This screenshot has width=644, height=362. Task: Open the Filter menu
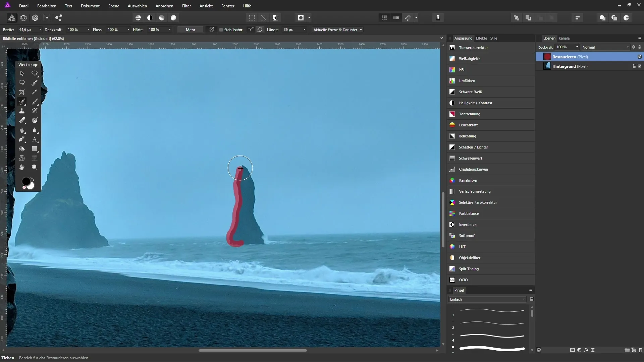click(x=186, y=6)
